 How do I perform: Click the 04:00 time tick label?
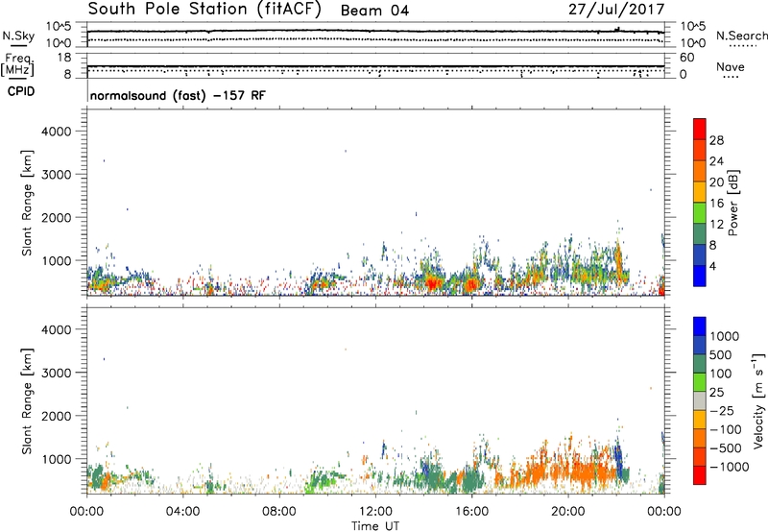[182, 512]
